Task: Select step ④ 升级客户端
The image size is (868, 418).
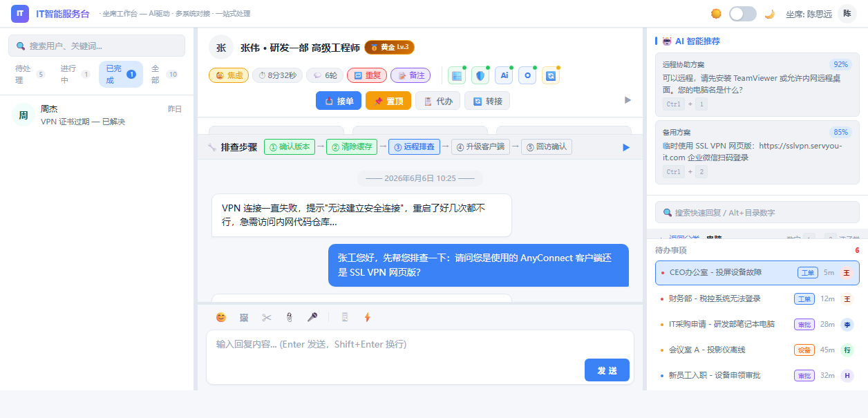Action: point(480,146)
